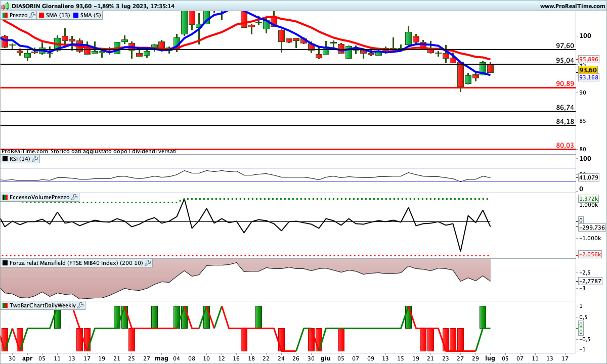Click the blue swatch of SMA (5)
The image size is (607, 364).
(x=76, y=15)
